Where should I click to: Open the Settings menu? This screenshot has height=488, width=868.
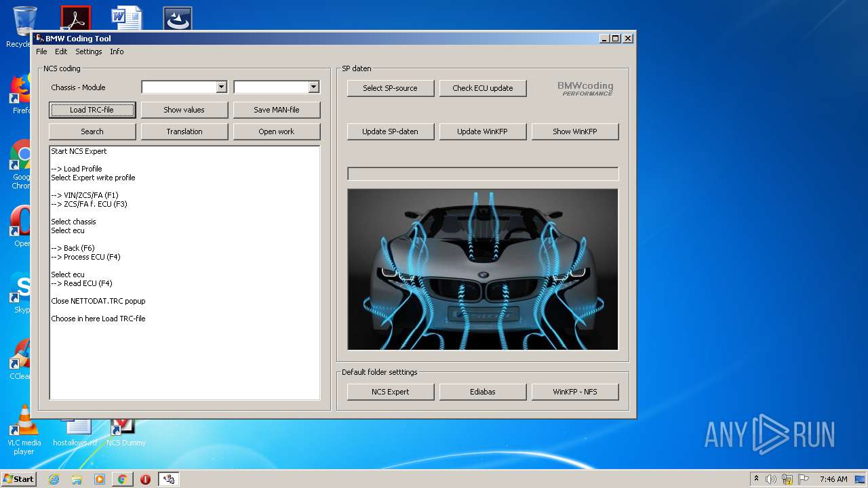[x=89, y=52]
